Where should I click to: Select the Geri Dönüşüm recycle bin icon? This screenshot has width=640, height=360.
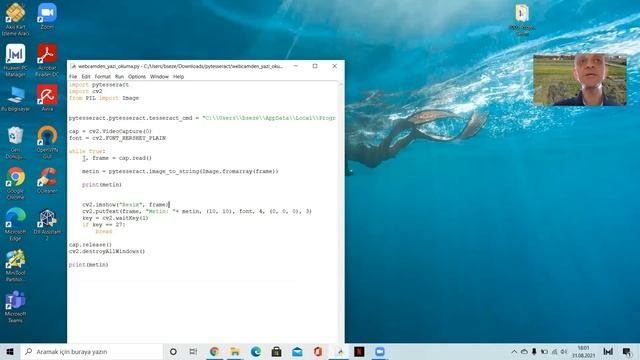(x=15, y=142)
